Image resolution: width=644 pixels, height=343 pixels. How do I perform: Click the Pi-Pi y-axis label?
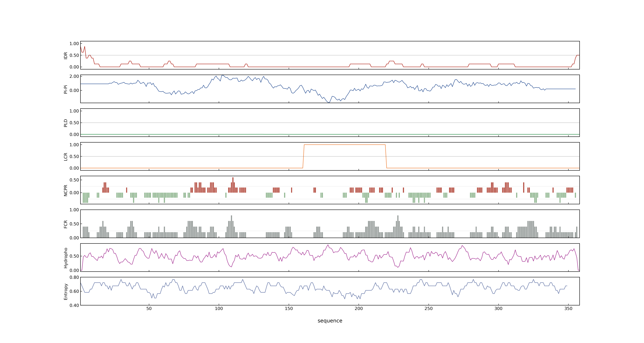66,89
